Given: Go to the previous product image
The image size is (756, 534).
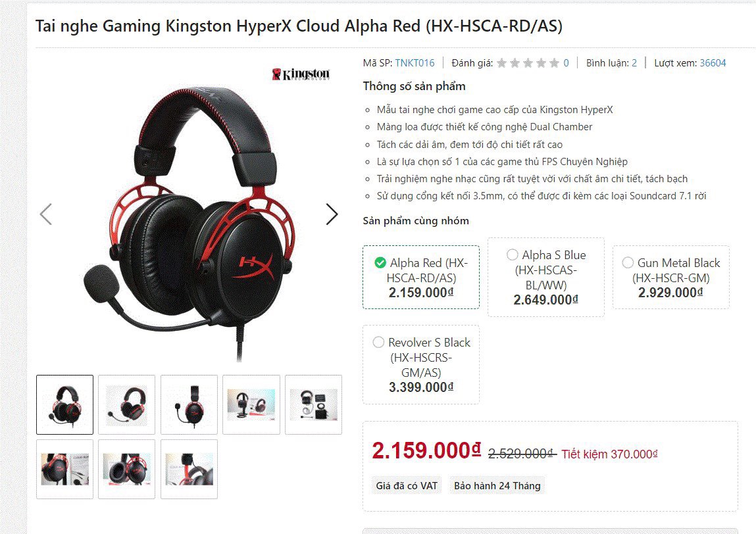Looking at the screenshot, I should coord(46,214).
